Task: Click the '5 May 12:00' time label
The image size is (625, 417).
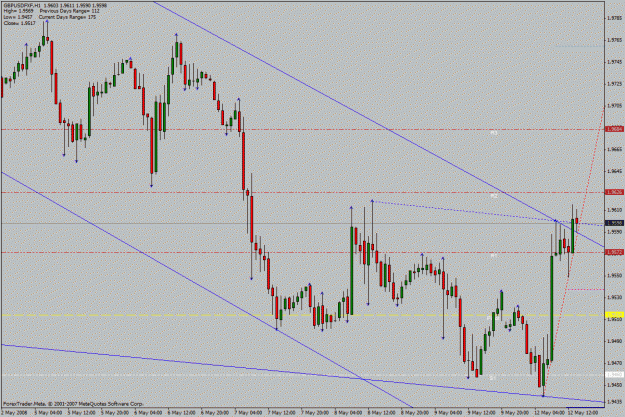Action: (82, 413)
